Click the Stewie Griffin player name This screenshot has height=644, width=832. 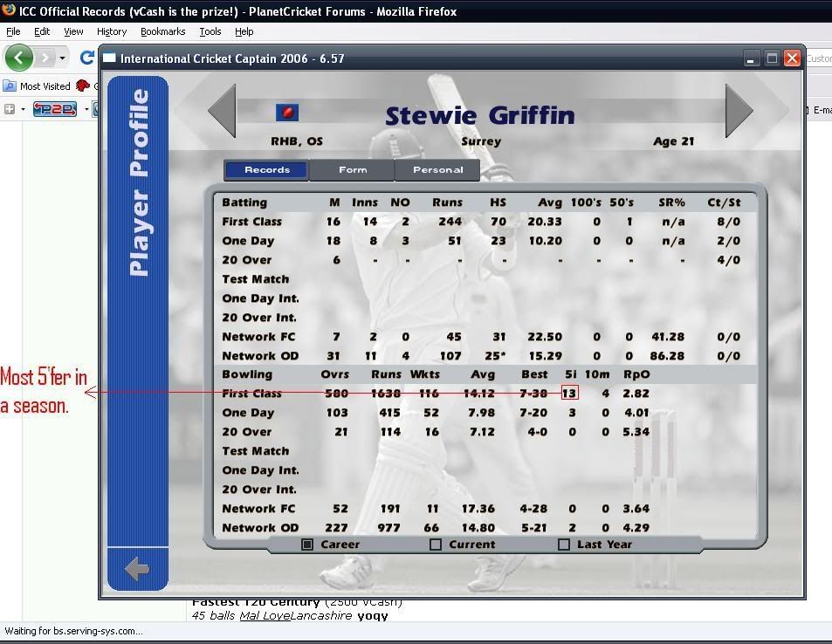(x=479, y=115)
